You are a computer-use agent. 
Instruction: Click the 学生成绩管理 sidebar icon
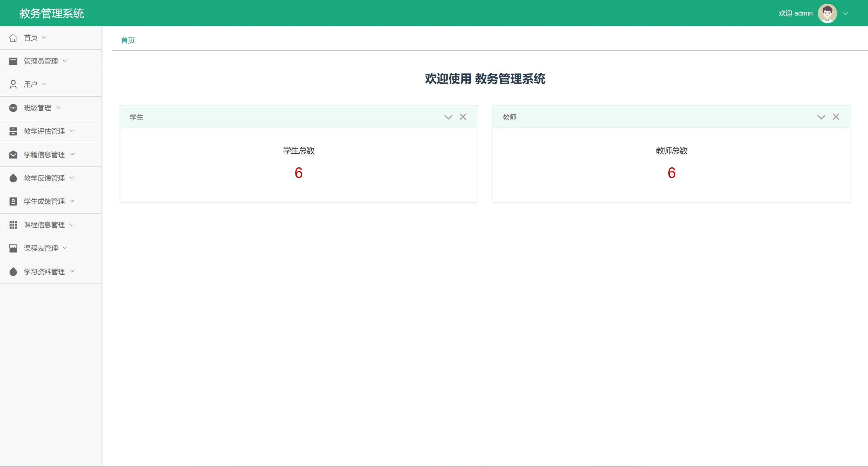tap(13, 201)
